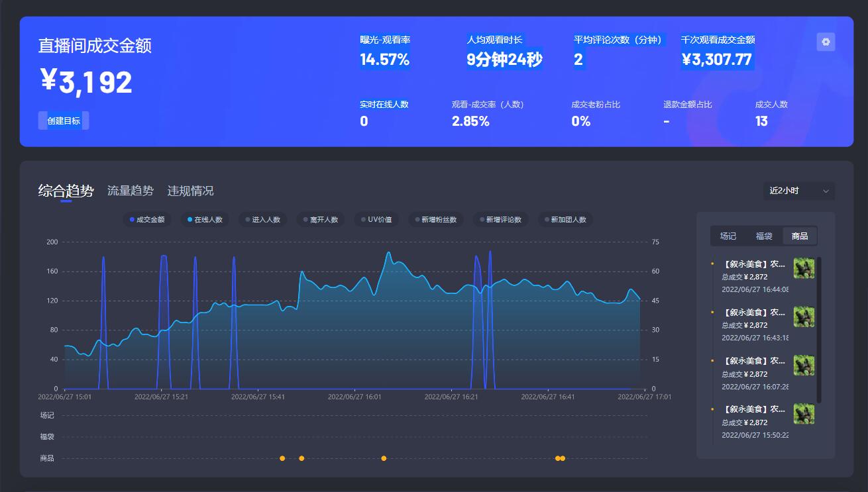The image size is (868, 492).
Task: Click the 创建目标 button
Action: [x=64, y=121]
